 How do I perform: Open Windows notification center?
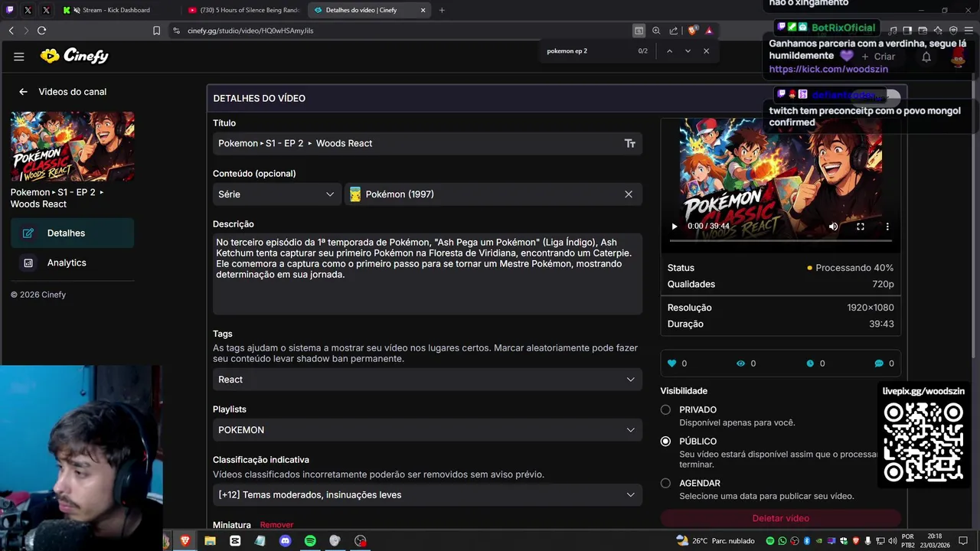pos(963,541)
